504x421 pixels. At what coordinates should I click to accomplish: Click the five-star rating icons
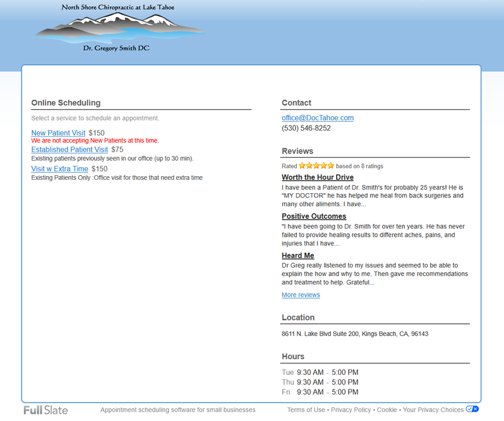pos(316,166)
